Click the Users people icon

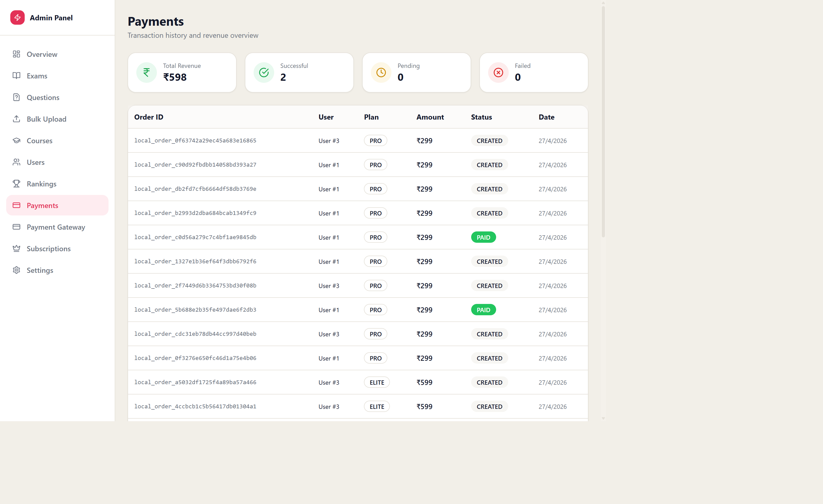coord(16,162)
